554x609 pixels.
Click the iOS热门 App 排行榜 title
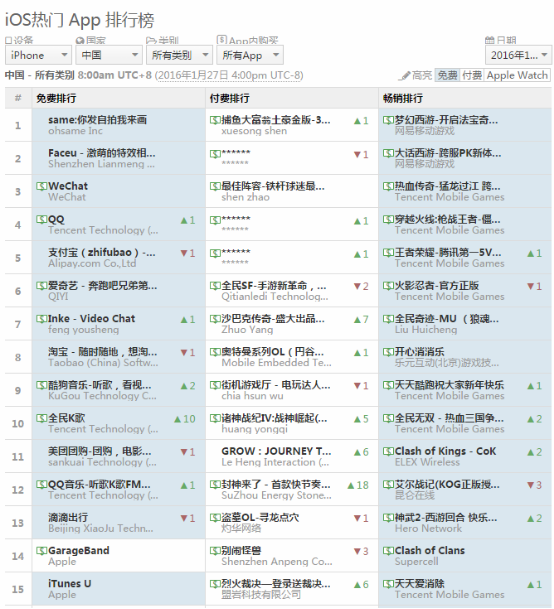click(80, 20)
